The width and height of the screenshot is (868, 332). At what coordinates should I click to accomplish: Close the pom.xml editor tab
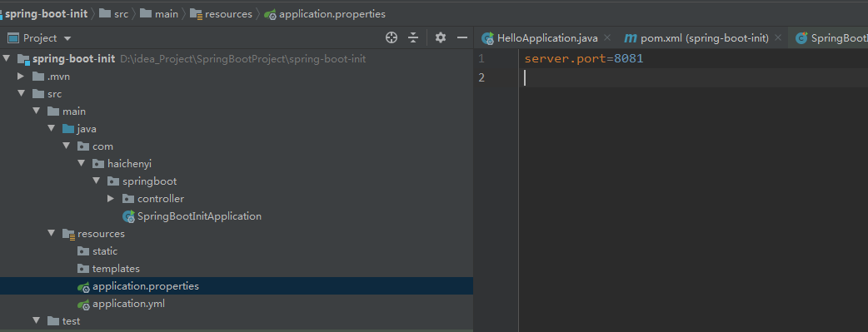click(779, 37)
